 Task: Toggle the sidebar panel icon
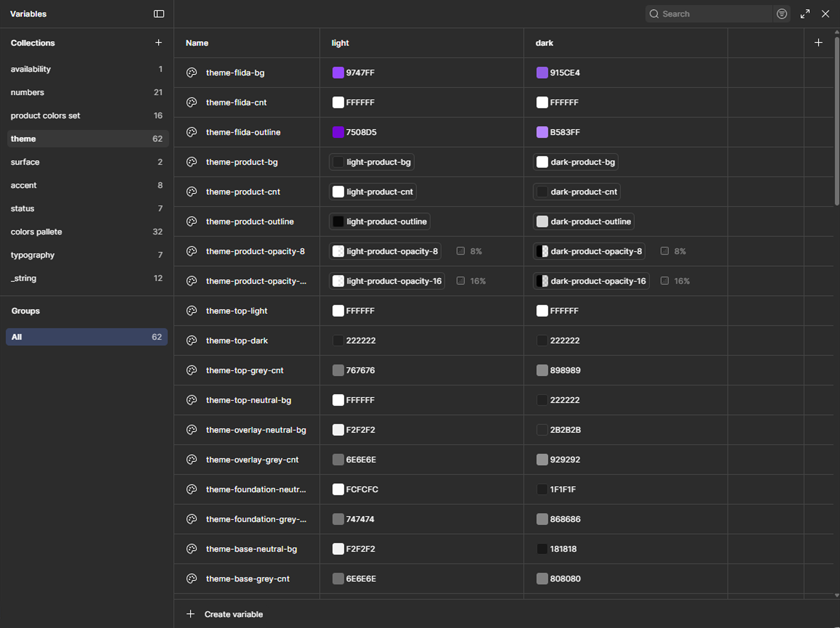tap(159, 14)
